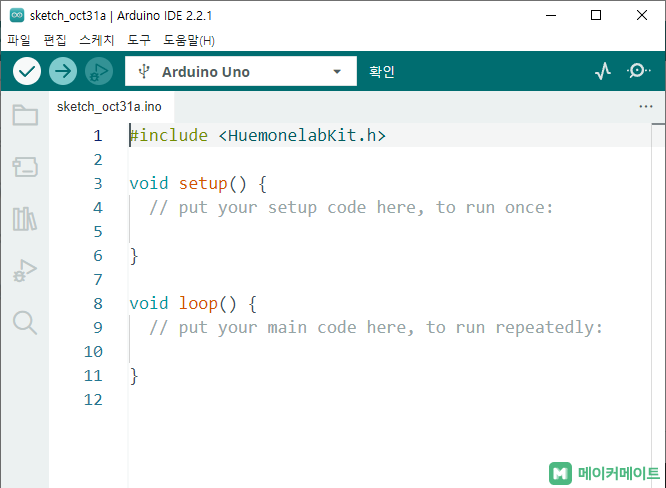
Task: Open the Boards Manager sidebar panel
Action: click(x=25, y=167)
